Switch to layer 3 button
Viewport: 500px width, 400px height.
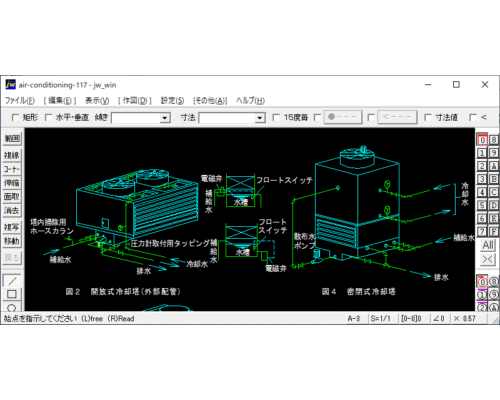click(x=482, y=179)
